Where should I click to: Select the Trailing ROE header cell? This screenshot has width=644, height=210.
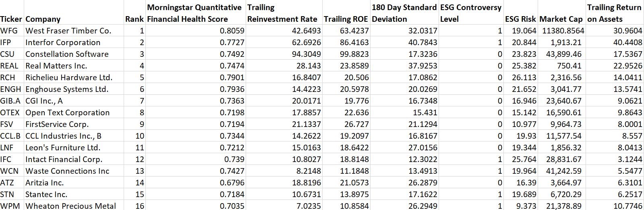click(x=346, y=19)
